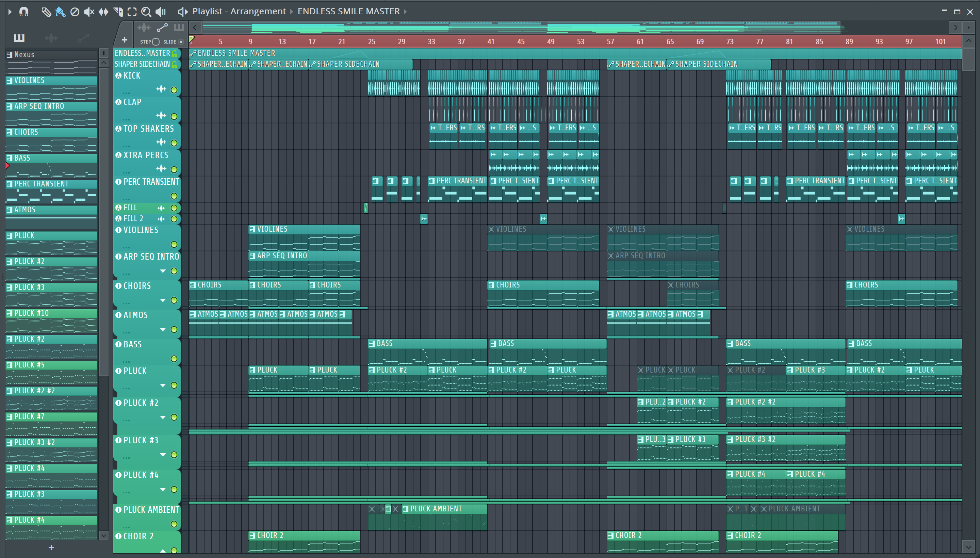Screen dimensions: 980x558
Task: Click the red marker beside BASS picker item
Action: (x=7, y=166)
